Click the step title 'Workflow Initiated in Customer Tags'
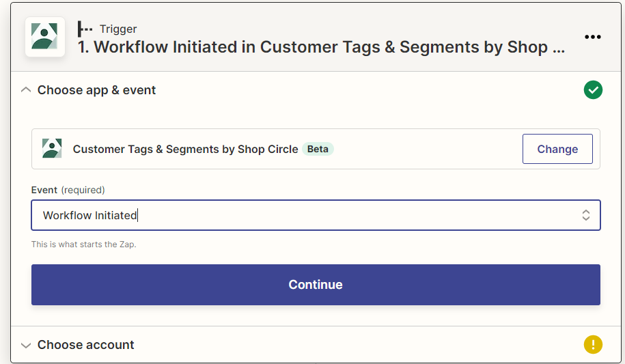Screen dimensions: 625x364 point(321,47)
